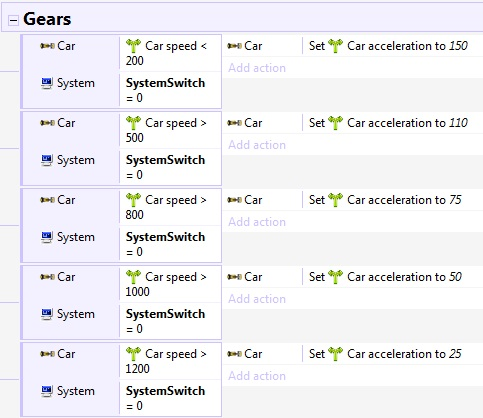The width and height of the screenshot is (483, 418).
Task: Click Car icon in acceleration to 25 action
Action: 234,354
